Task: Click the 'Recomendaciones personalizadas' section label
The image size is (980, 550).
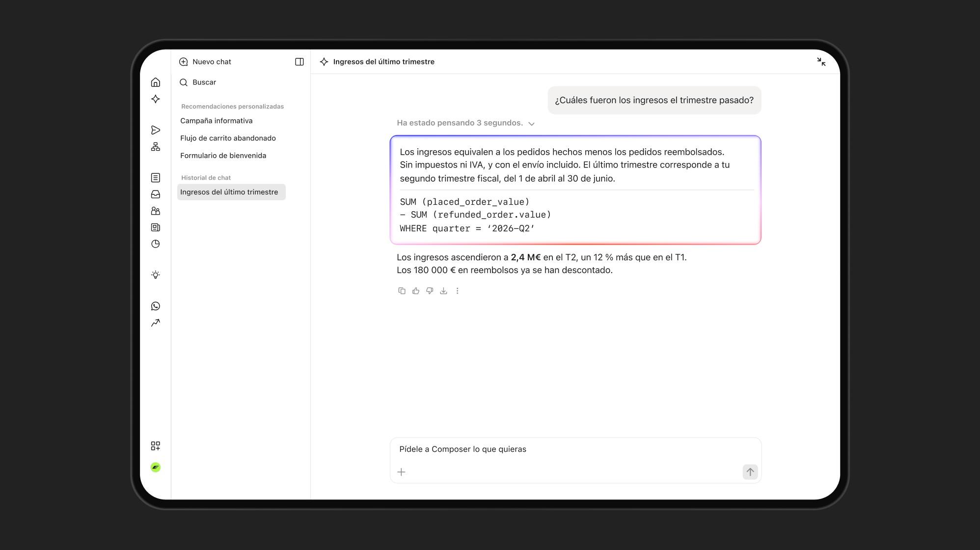Action: point(232,107)
